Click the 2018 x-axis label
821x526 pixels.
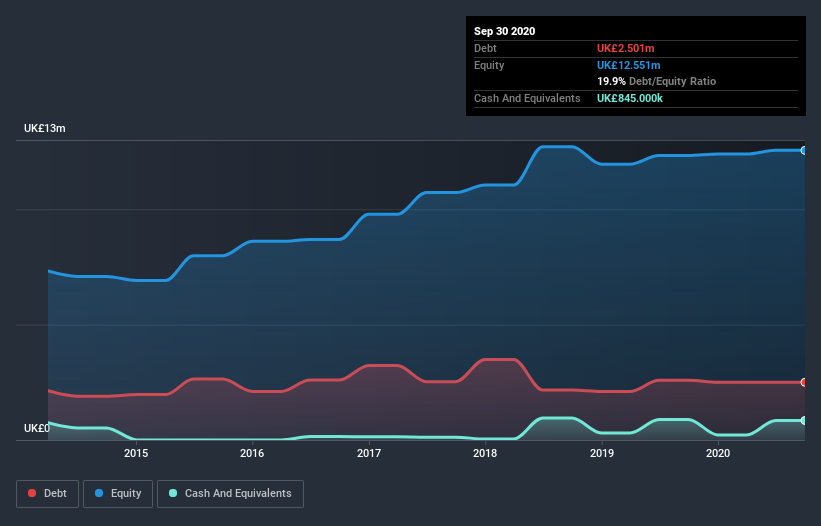click(x=485, y=453)
